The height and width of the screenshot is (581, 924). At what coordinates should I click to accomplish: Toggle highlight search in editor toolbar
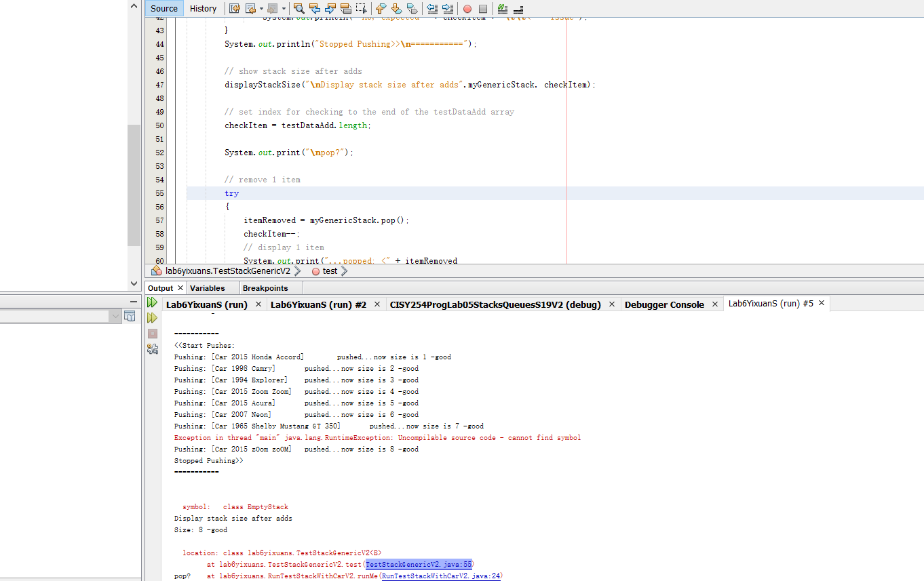pos(346,9)
